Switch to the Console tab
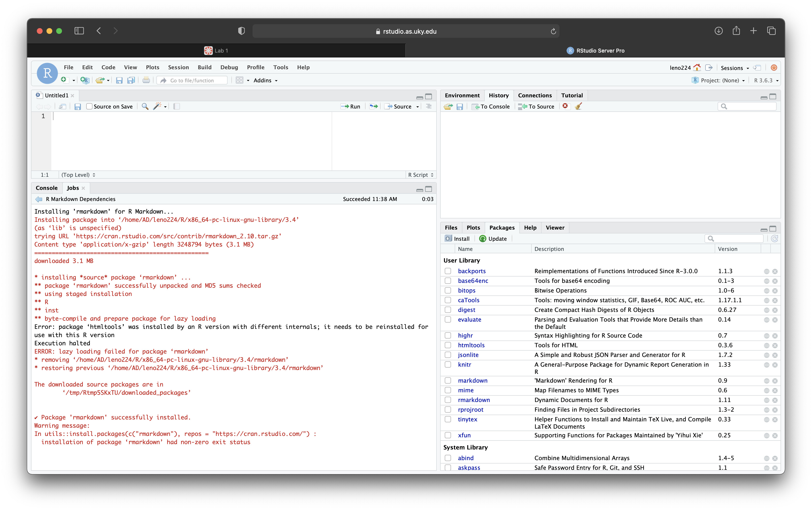This screenshot has height=510, width=812. tap(46, 188)
